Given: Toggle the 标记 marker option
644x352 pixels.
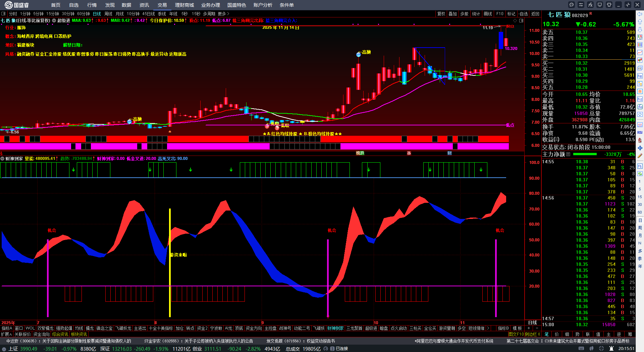Looking at the screenshot, I should click(x=511, y=14).
